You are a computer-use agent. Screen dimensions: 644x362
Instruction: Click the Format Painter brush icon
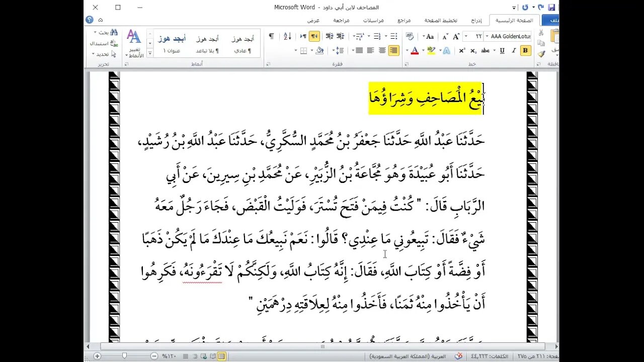tap(541, 54)
